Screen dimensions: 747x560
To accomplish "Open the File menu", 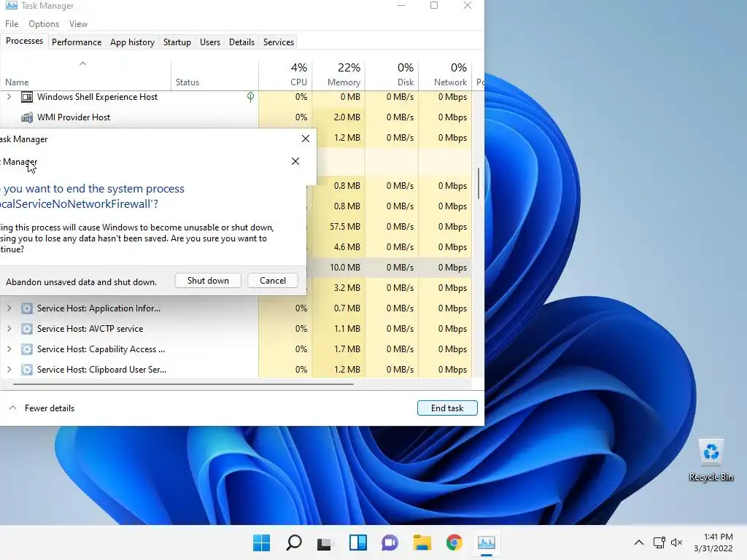I will 12,24.
